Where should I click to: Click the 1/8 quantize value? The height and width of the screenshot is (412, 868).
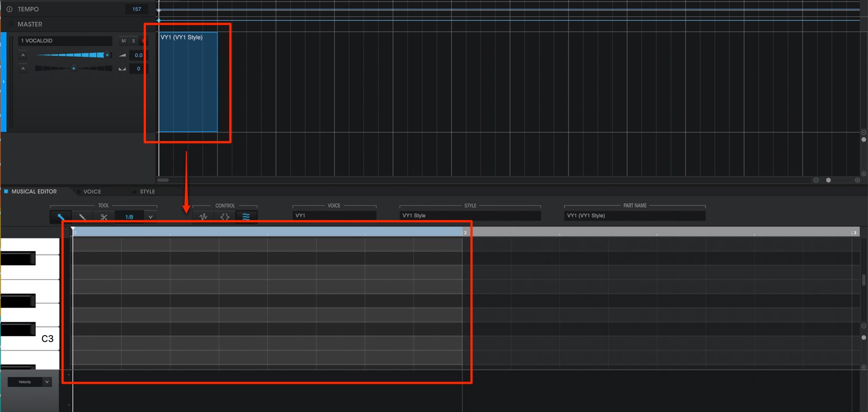coord(129,216)
